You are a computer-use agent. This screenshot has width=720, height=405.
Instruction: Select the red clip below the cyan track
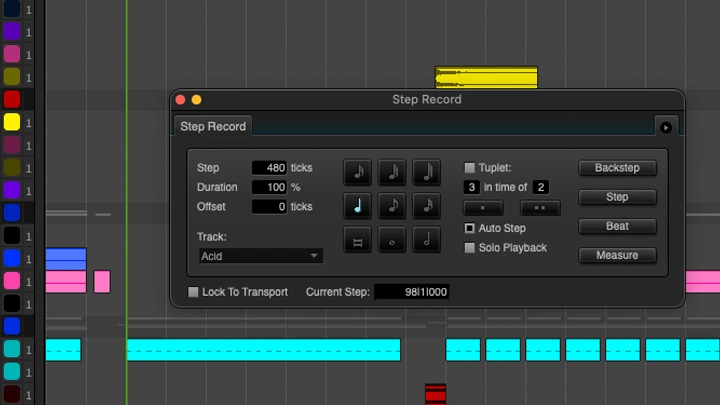click(435, 394)
